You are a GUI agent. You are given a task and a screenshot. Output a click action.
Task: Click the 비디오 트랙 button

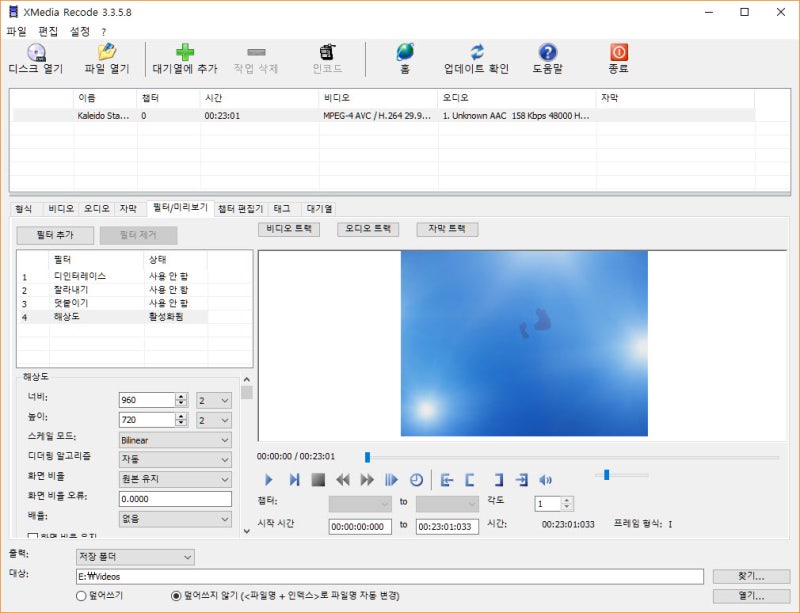click(289, 229)
